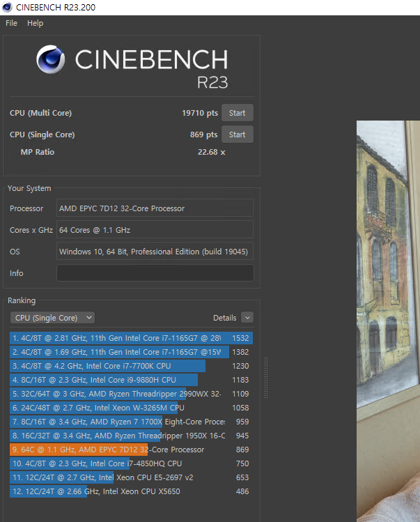Select ranking row 2 i7-1165G7 @15W
The image size is (420, 522).
(x=131, y=352)
